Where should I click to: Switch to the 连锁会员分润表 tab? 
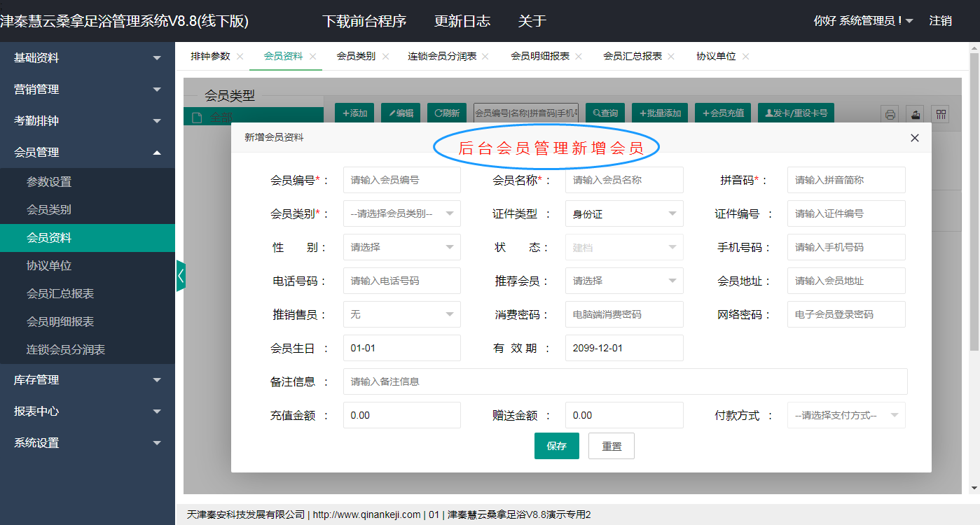(x=442, y=56)
